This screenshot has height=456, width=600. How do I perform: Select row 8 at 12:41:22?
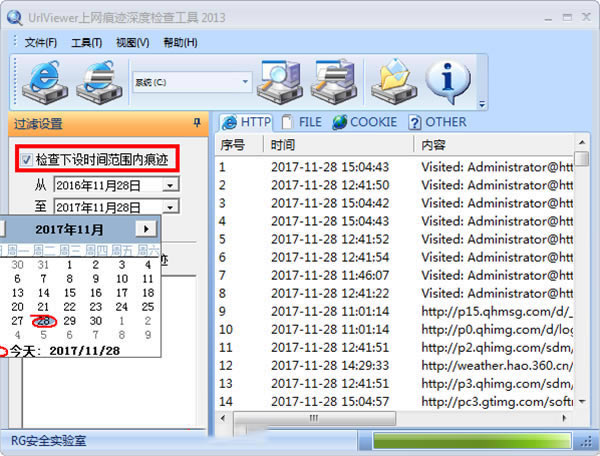click(395, 293)
